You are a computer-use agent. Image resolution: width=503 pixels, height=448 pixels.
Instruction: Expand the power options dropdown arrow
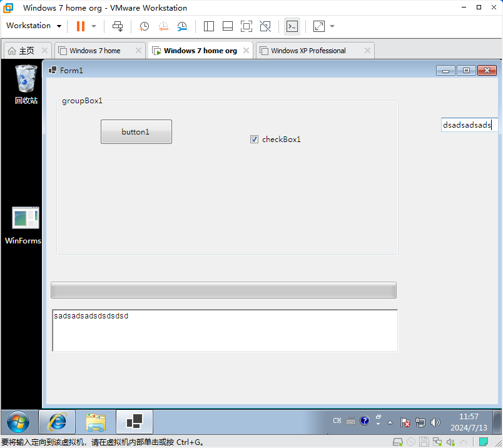coord(94,26)
